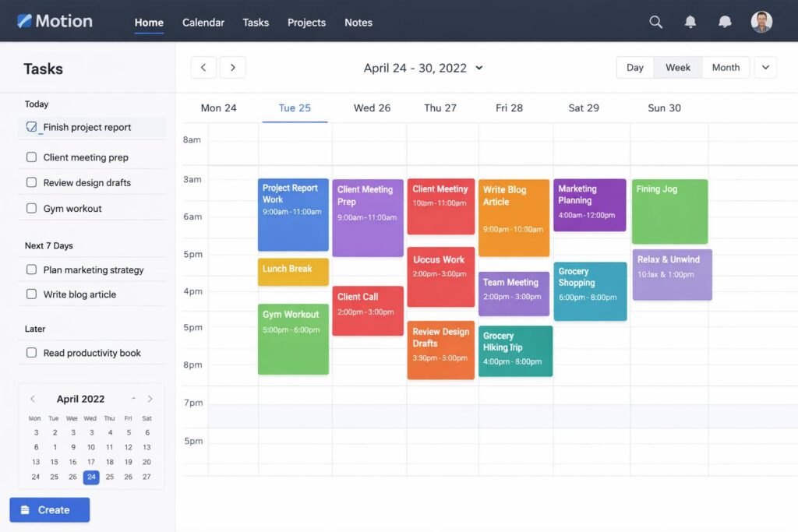
Task: Tick the Gym workout checkbox
Action: click(x=32, y=209)
